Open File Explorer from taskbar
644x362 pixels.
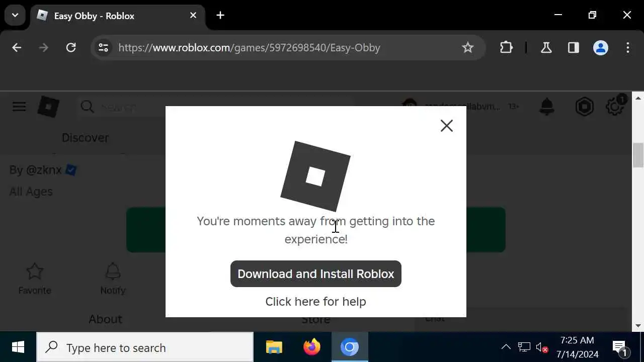(x=274, y=347)
